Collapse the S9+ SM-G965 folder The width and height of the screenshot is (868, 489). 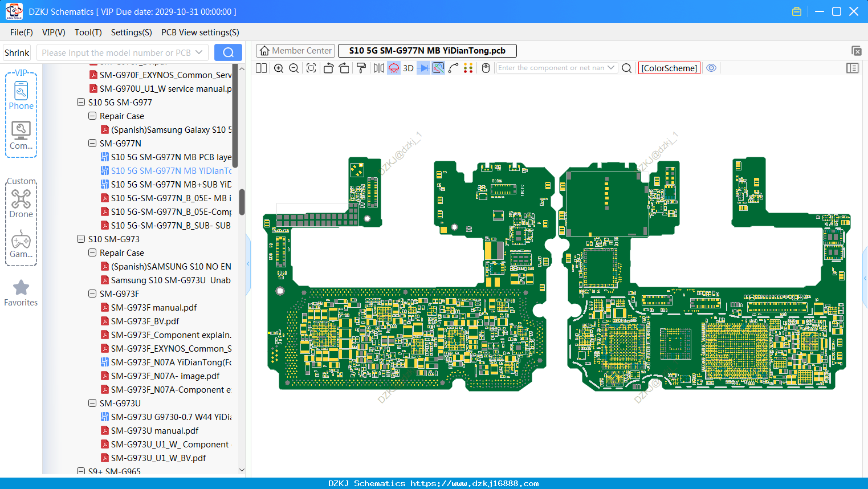pos(81,471)
